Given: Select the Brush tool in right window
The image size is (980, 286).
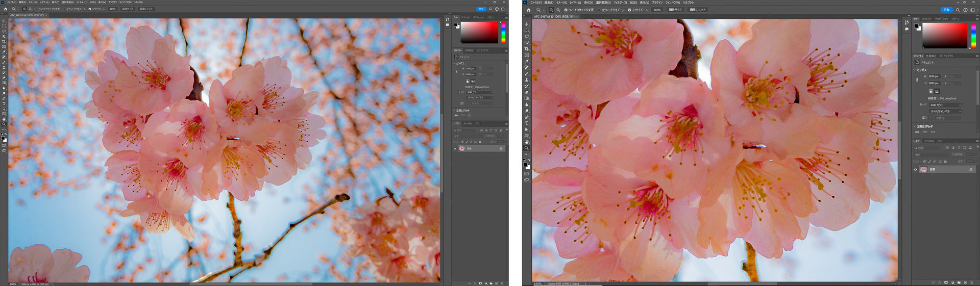Looking at the screenshot, I should [526, 74].
